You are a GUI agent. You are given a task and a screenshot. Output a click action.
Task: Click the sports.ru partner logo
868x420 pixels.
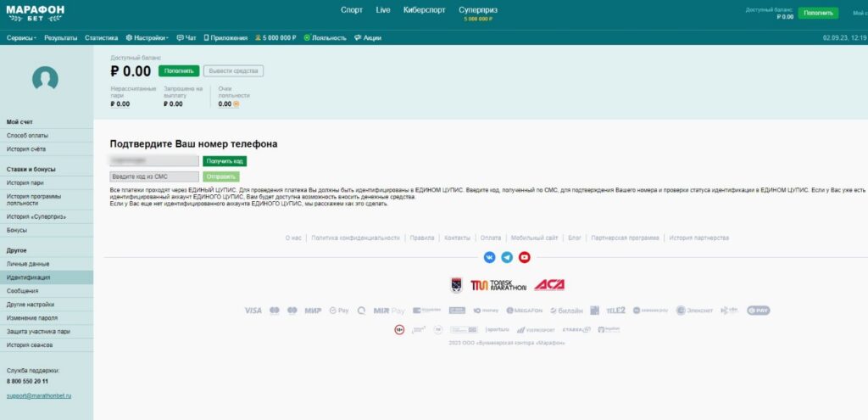click(x=497, y=330)
